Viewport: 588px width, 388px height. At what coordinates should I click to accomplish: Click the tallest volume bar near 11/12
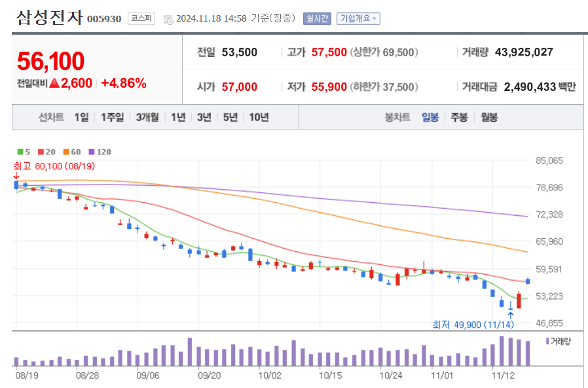point(502,351)
